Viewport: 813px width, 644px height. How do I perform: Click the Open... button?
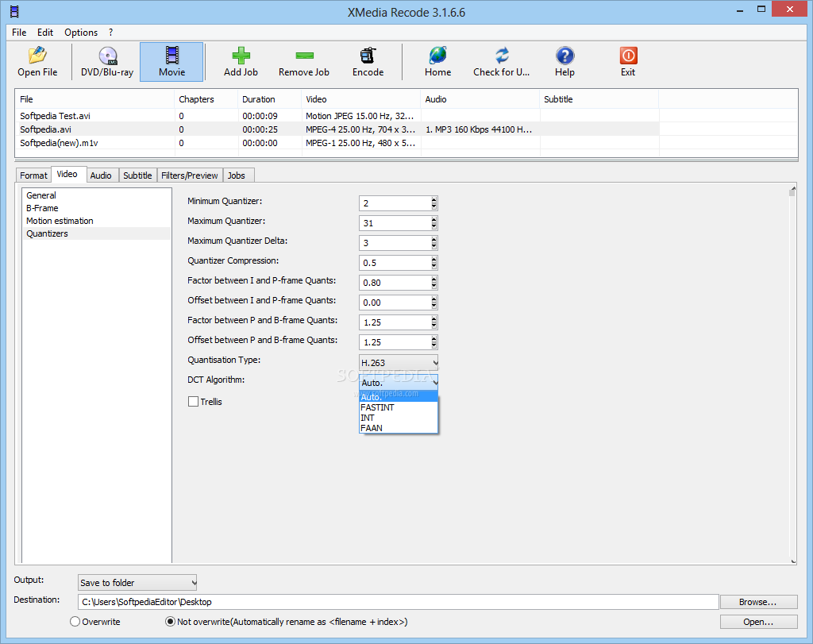(x=758, y=621)
